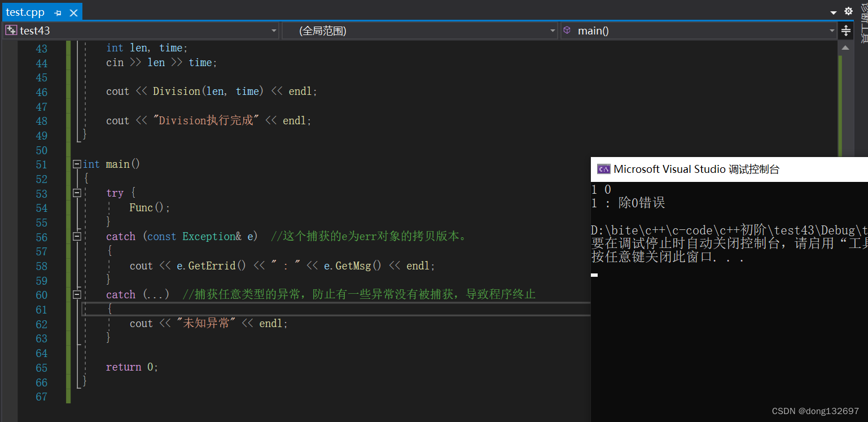
Task: Click the e.GetMsg() call
Action: pyautogui.click(x=353, y=266)
